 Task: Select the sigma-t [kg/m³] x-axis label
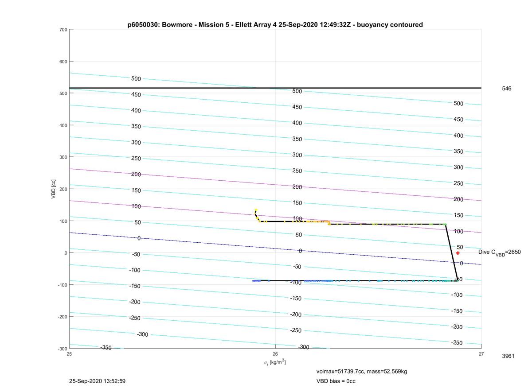pos(275,363)
